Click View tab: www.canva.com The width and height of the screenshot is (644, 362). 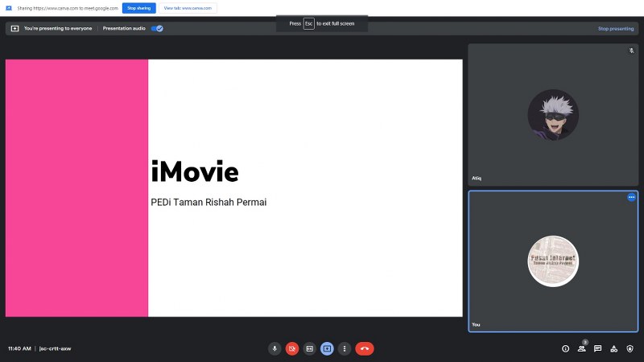188,8
